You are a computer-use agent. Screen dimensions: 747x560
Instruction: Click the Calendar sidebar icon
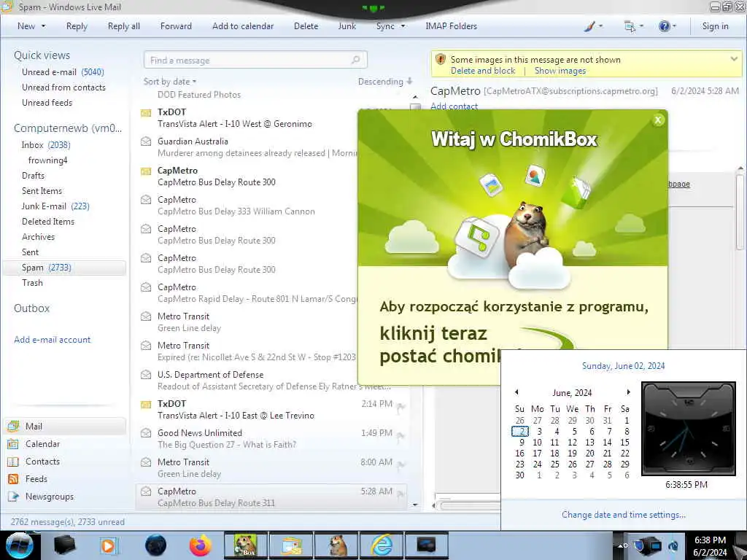tap(13, 444)
